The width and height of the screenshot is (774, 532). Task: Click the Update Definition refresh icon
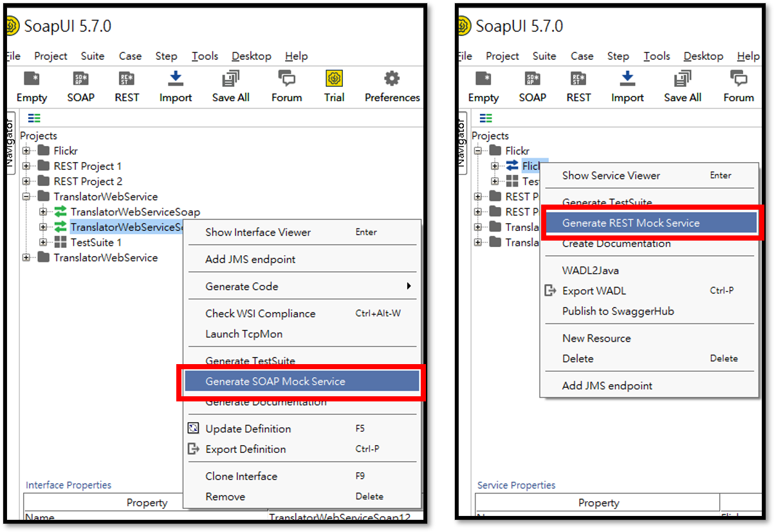(x=193, y=428)
